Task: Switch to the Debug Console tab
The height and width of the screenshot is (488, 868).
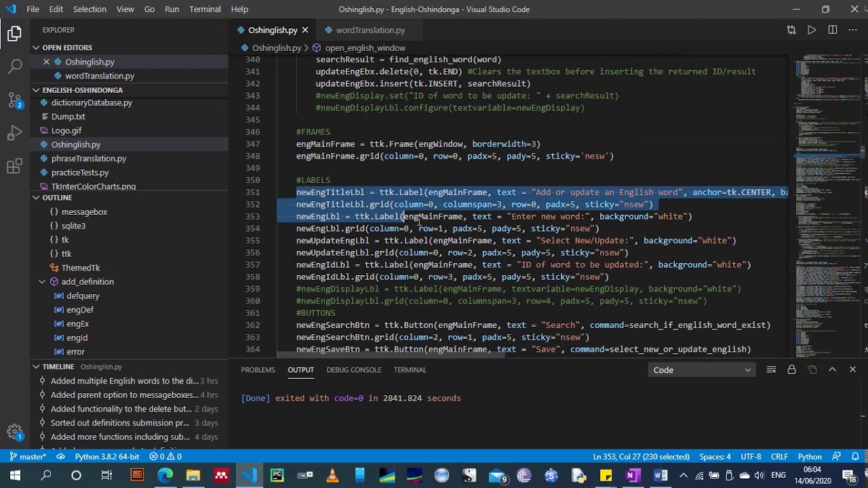Action: (354, 369)
